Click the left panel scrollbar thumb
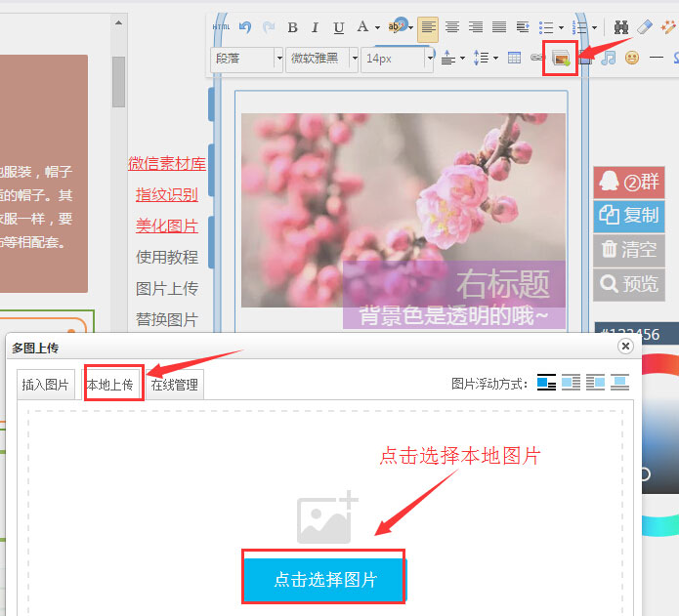Screen dimensions: 679x616 pos(118,82)
